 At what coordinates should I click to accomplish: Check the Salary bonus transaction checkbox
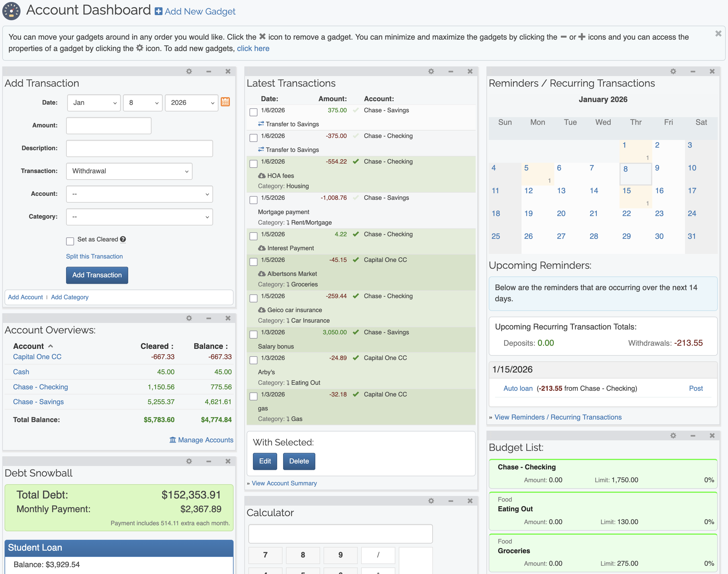[253, 334]
